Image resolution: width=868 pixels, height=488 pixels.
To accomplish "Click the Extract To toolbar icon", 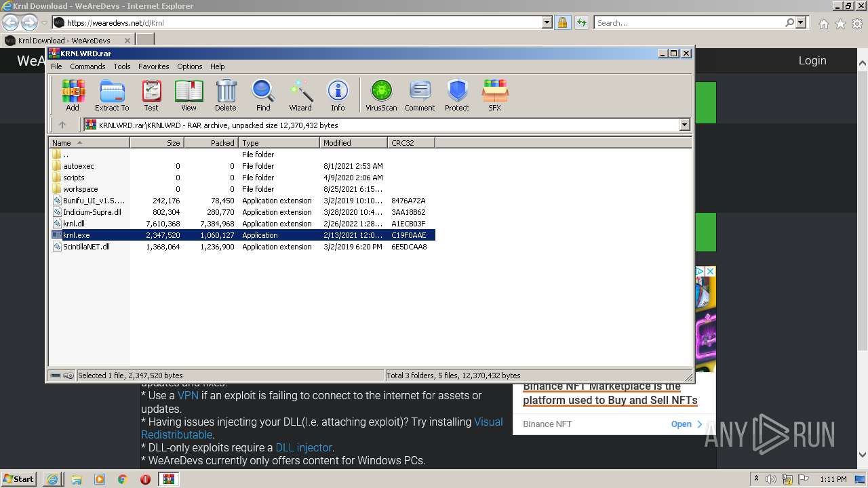I will click(112, 95).
